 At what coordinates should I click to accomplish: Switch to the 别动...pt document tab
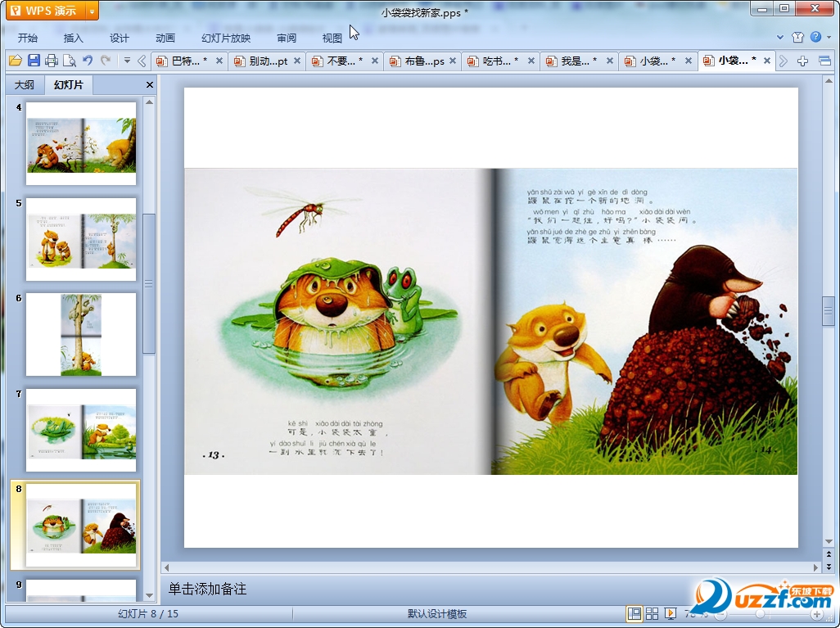pos(261,61)
